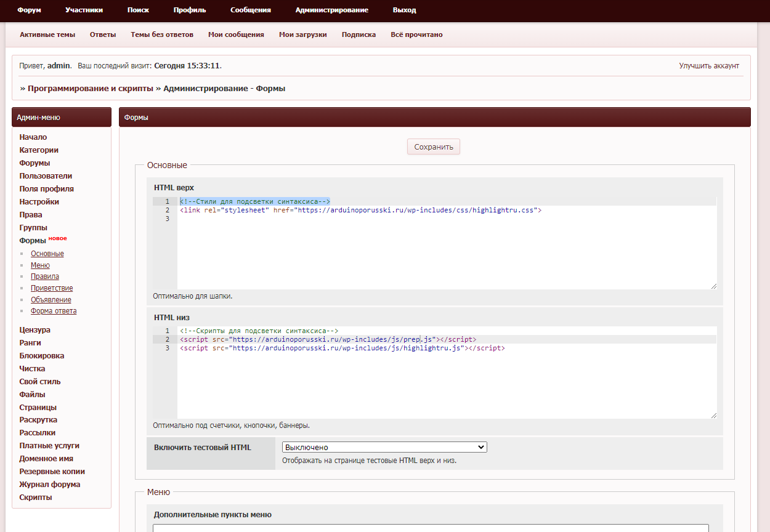Click Выход to log out
Image resolution: width=770 pixels, height=532 pixels.
click(x=404, y=10)
